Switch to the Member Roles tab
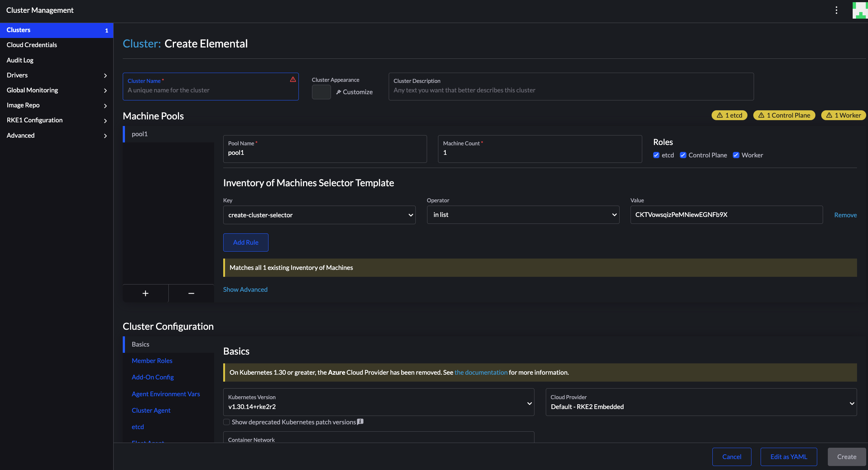868x470 pixels. tap(152, 360)
